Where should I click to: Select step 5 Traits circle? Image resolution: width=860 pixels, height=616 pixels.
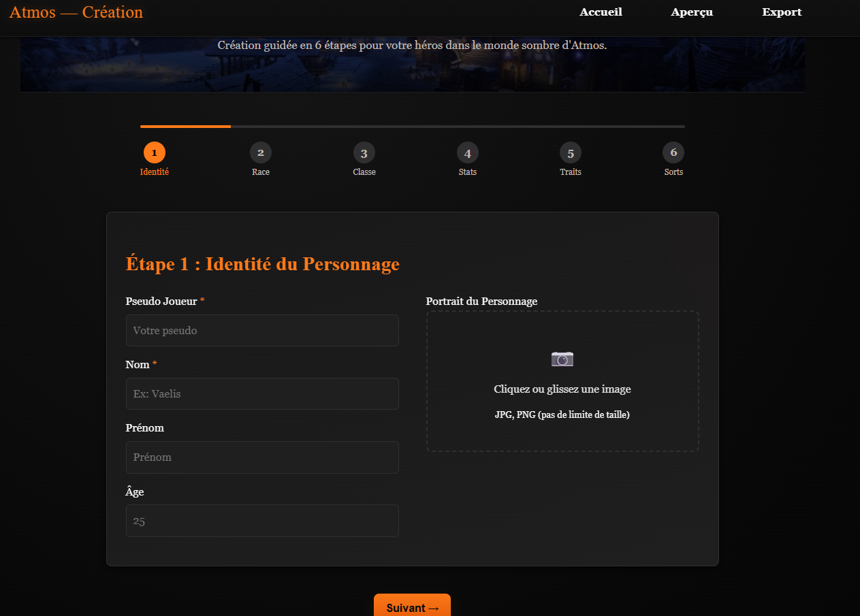click(571, 152)
